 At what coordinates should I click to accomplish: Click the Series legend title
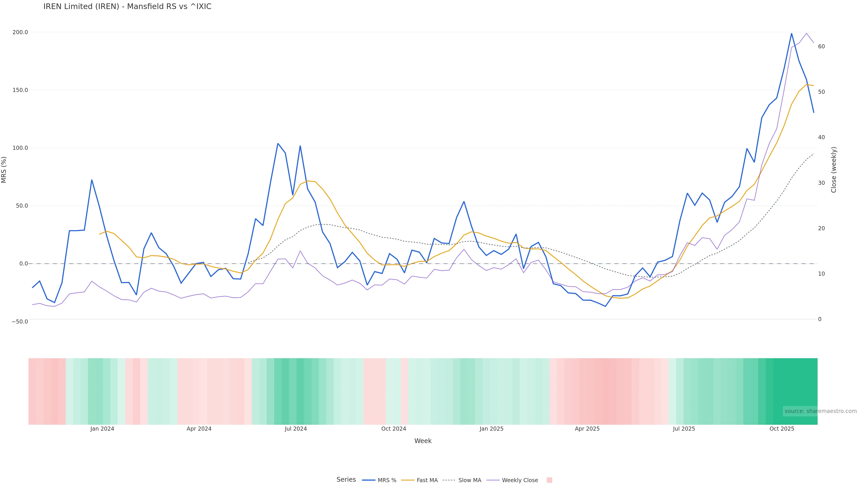point(346,480)
